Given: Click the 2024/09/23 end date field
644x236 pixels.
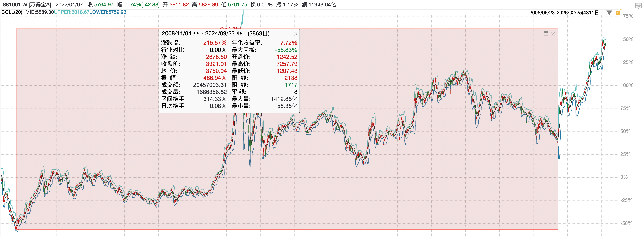Looking at the screenshot, I should click(220, 34).
